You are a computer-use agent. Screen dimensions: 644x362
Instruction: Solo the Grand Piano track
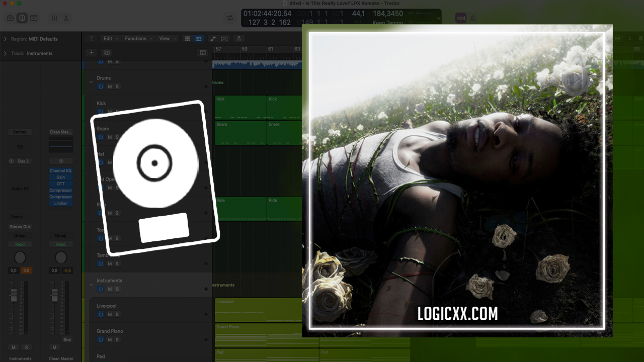[x=117, y=339]
